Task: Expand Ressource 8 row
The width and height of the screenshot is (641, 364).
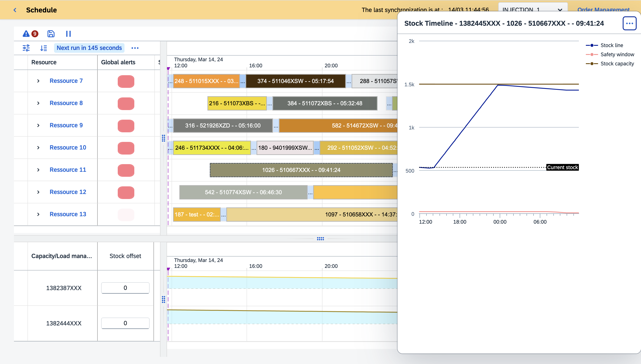Action: pyautogui.click(x=38, y=103)
